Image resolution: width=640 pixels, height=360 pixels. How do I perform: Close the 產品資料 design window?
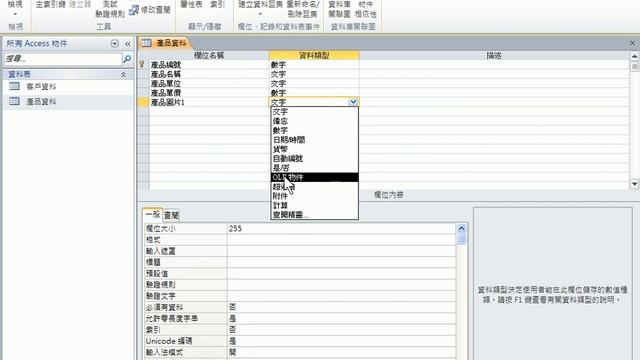[632, 43]
